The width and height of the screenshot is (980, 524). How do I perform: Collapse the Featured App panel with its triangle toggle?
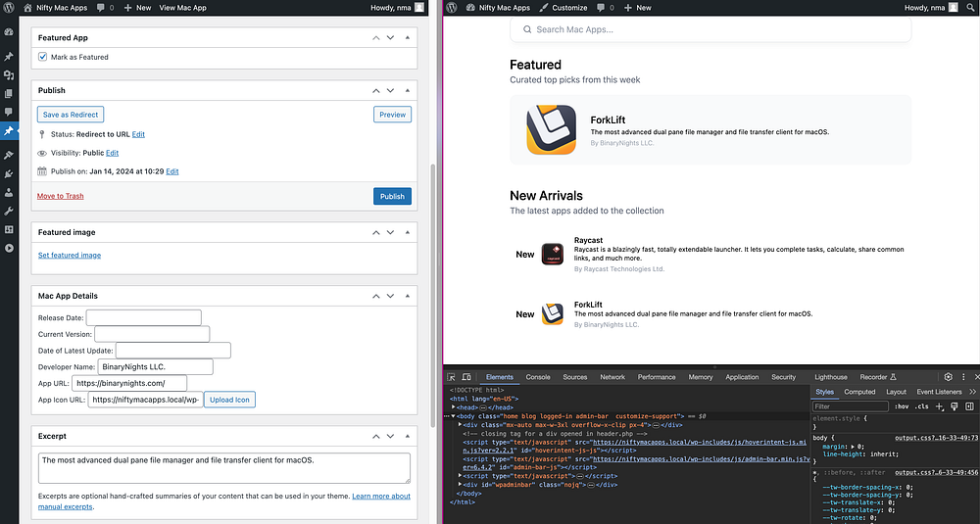point(408,37)
